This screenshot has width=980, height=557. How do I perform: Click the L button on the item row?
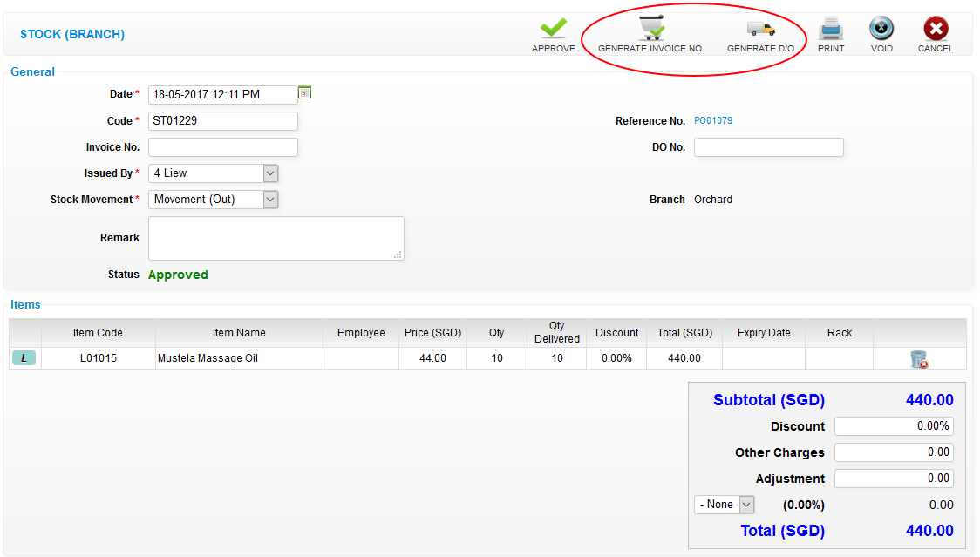(x=24, y=357)
